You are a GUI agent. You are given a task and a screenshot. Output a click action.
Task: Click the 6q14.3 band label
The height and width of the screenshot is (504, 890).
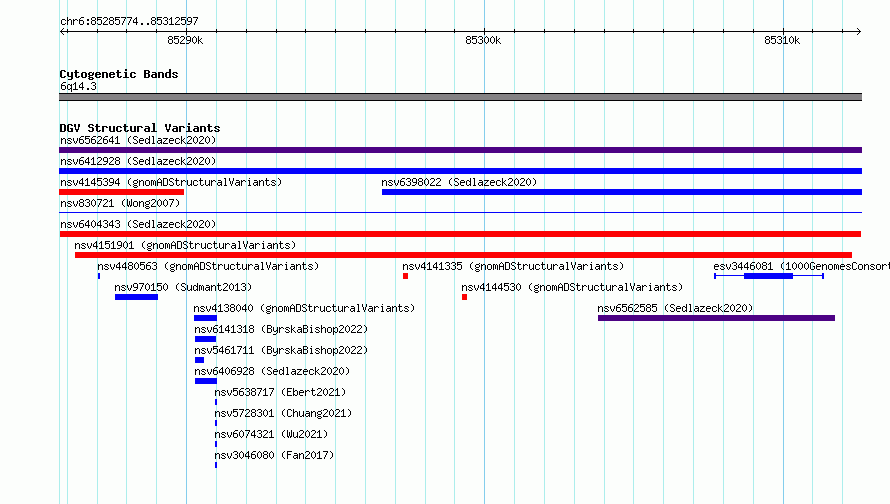[78, 86]
